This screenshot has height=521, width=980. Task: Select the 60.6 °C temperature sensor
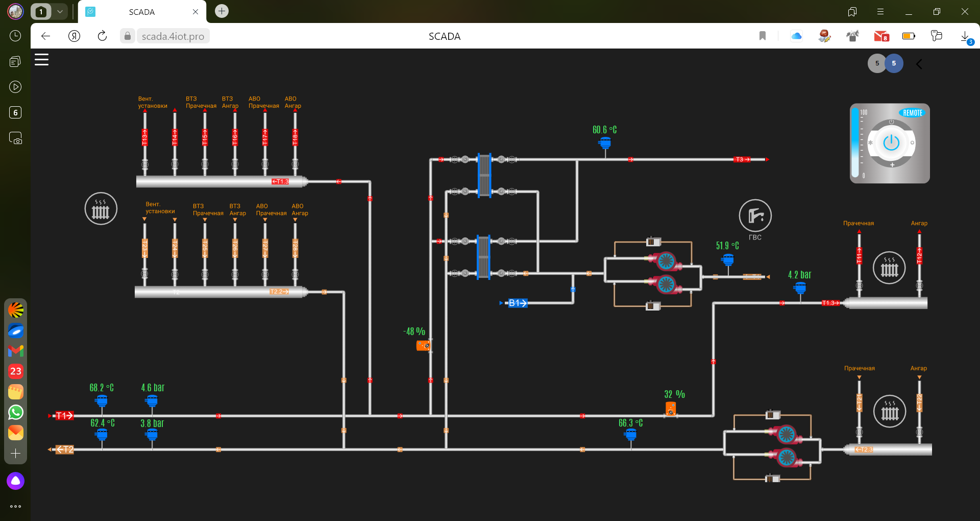click(605, 143)
